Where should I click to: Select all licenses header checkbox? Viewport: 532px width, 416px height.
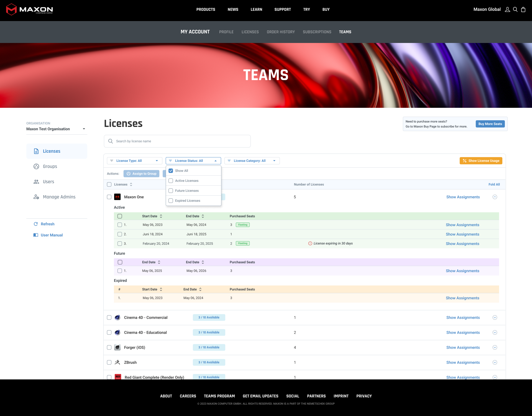click(109, 184)
